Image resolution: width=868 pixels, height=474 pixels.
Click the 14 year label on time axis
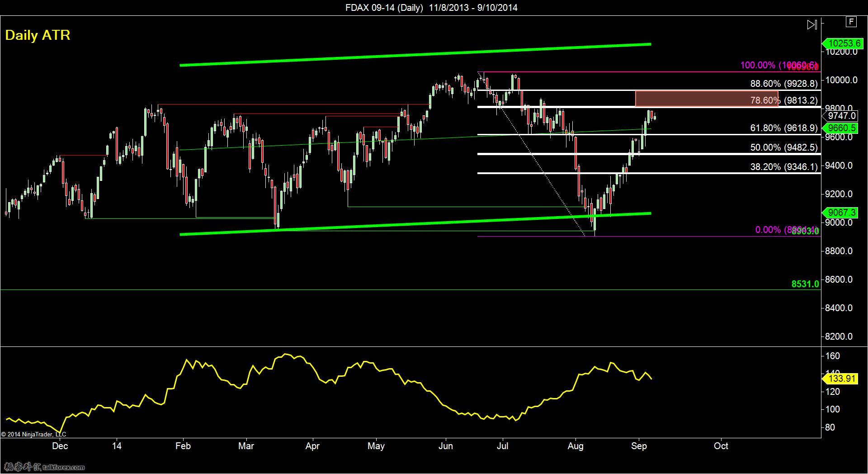[117, 446]
